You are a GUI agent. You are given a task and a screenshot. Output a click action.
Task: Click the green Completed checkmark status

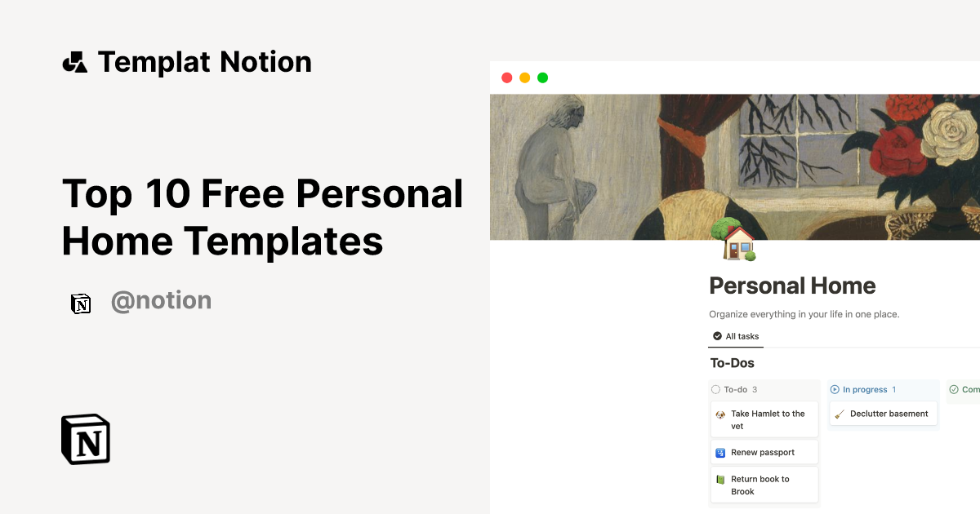[x=954, y=389]
